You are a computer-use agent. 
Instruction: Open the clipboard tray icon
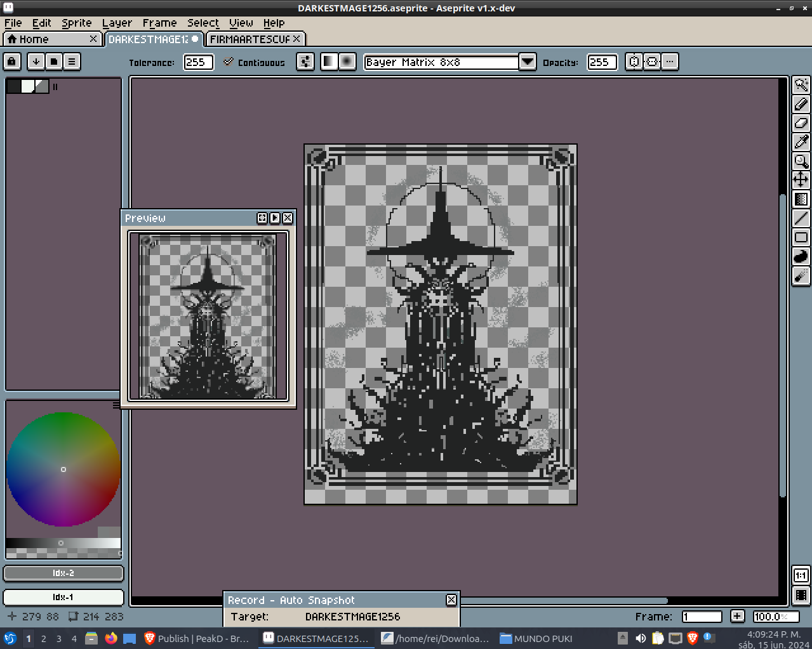point(658,638)
